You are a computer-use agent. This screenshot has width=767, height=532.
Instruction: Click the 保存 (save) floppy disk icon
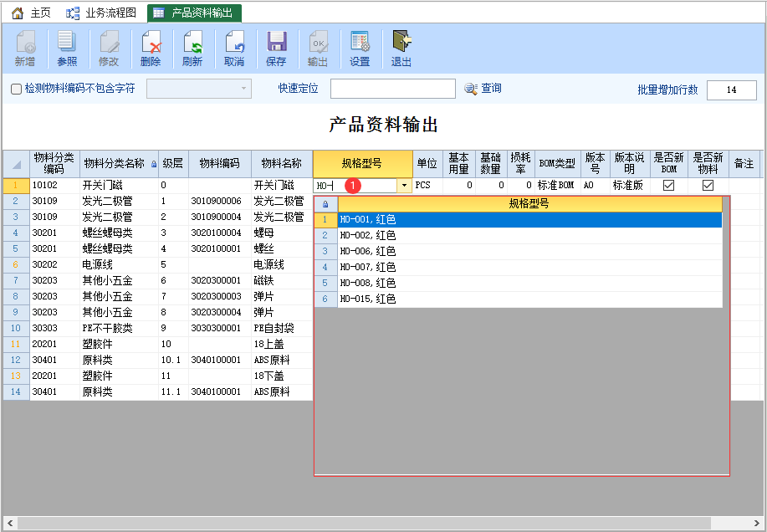(x=276, y=42)
